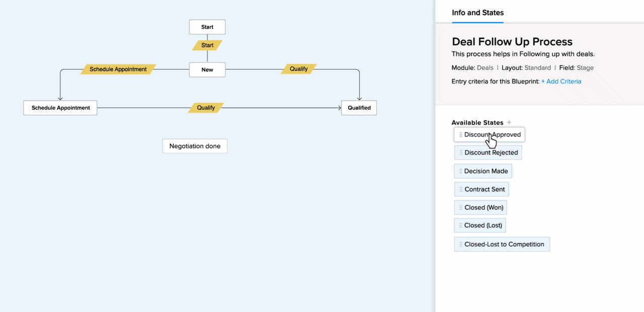Image resolution: width=644 pixels, height=312 pixels.
Task: Select the Qualified state node
Action: point(359,108)
